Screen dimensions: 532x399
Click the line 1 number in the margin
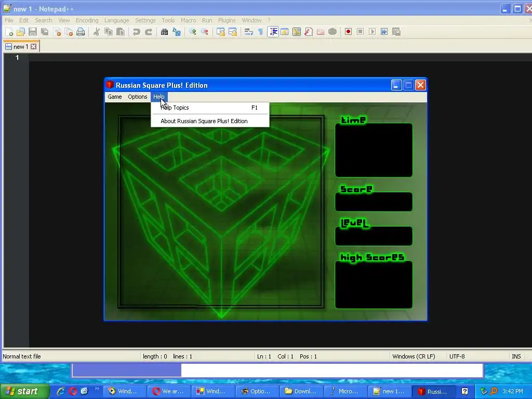17,58
